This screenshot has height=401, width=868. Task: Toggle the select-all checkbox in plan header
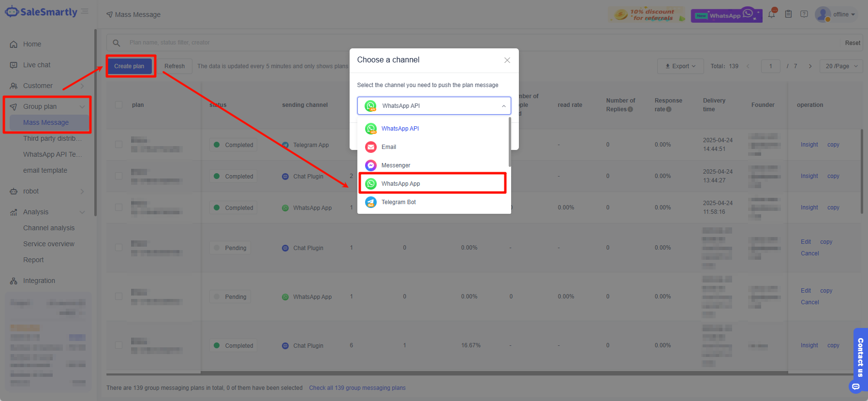[118, 105]
